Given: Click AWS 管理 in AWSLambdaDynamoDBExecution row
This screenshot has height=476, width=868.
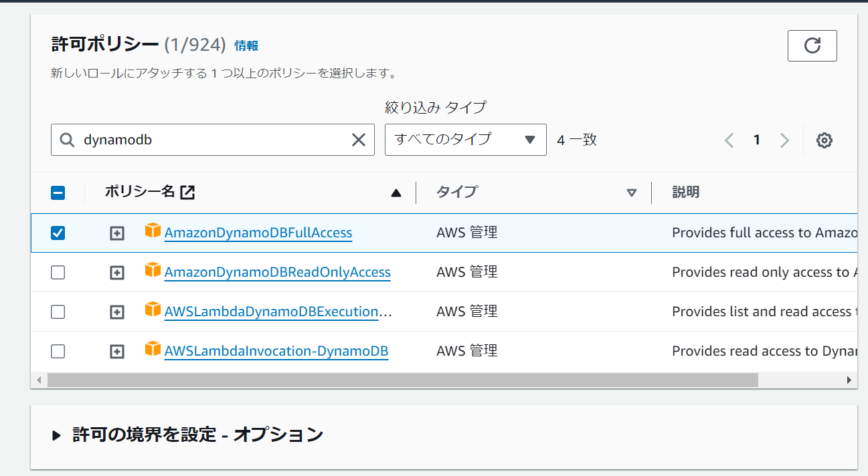Looking at the screenshot, I should (467, 312).
